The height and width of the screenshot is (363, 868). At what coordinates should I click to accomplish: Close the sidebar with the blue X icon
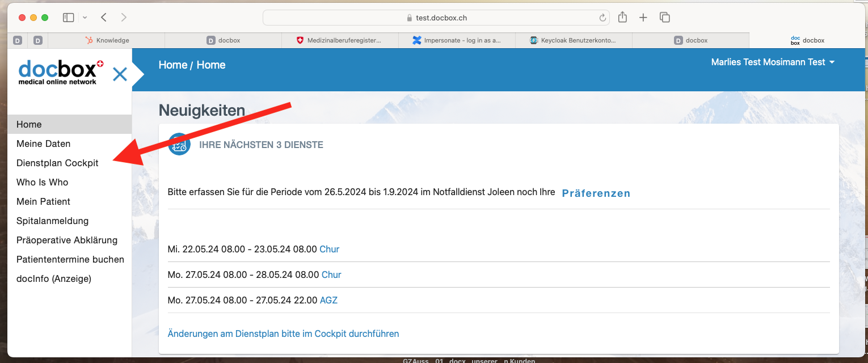point(120,74)
